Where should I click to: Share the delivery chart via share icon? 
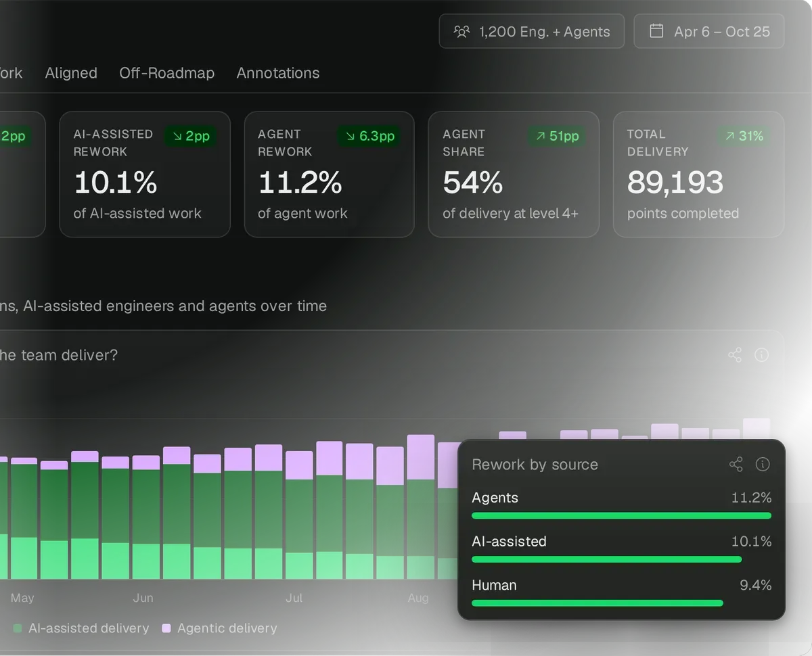coord(735,355)
